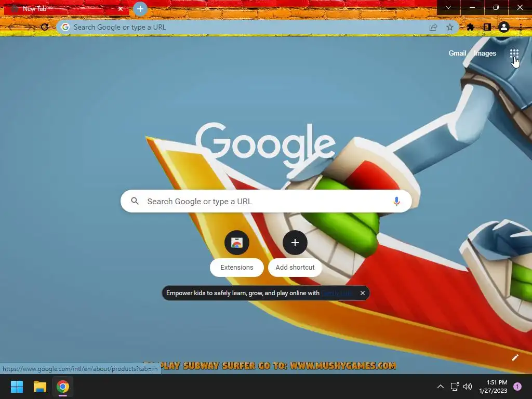The width and height of the screenshot is (532, 399).
Task: Click the Google search box
Action: (x=266, y=201)
